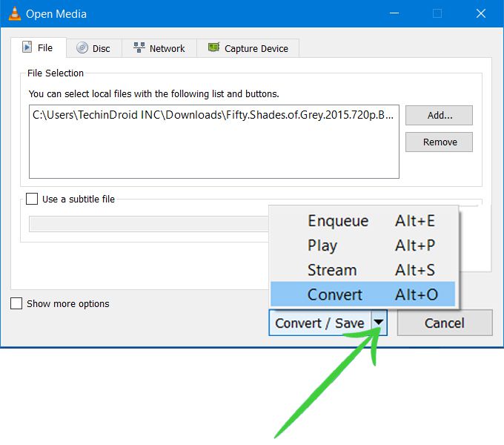Screen dimensions: 504x445
Task: Open Network tab via its network icon
Action: coord(139,48)
